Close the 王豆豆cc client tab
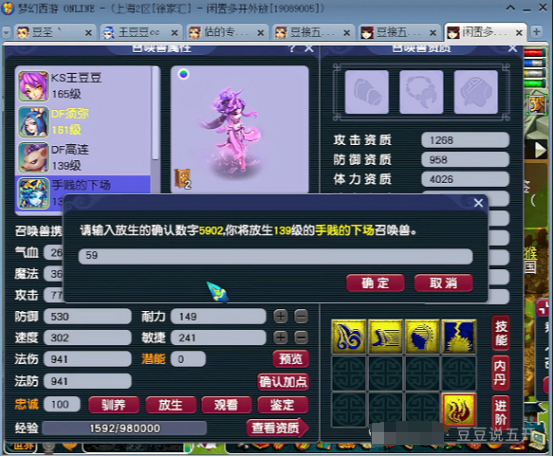This screenshot has width=554, height=457. (175, 33)
